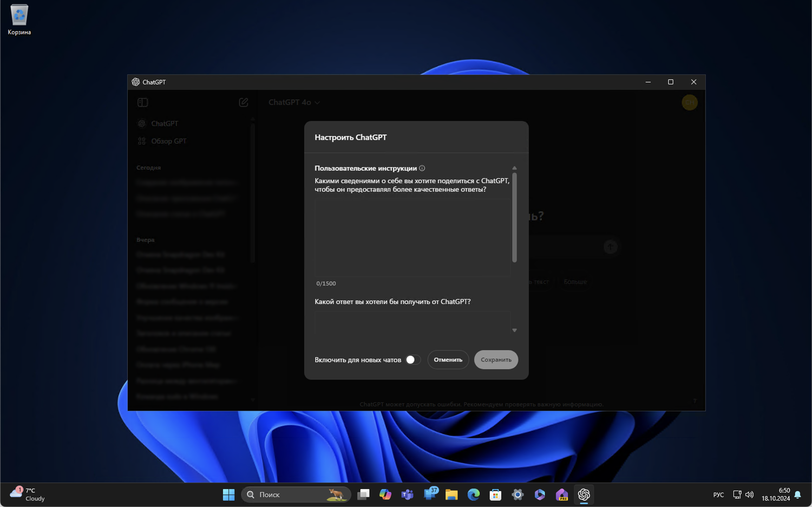The width and height of the screenshot is (812, 507).
Task: Switch input language via РУС indicator
Action: (718, 495)
